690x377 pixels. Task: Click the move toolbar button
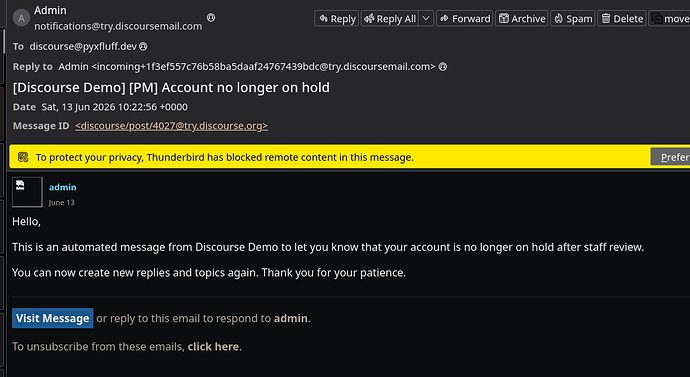(670, 18)
